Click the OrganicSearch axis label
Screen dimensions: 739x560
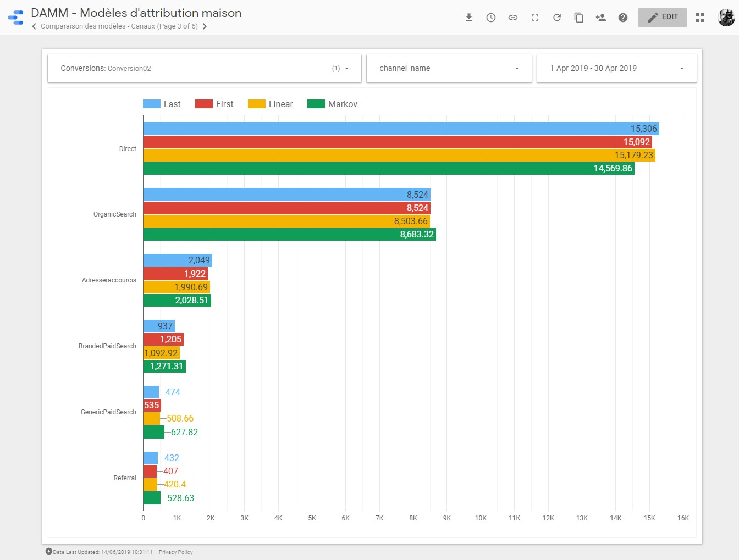tap(115, 214)
